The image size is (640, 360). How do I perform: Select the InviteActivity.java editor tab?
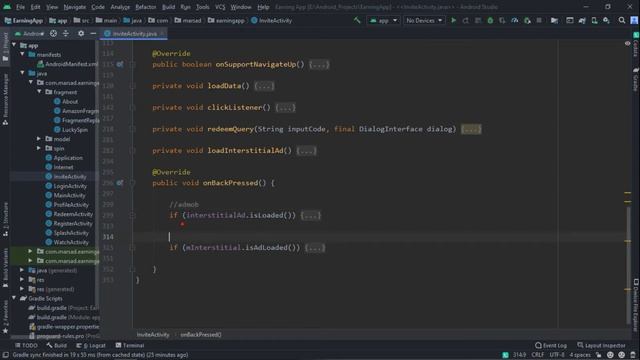[x=134, y=33]
